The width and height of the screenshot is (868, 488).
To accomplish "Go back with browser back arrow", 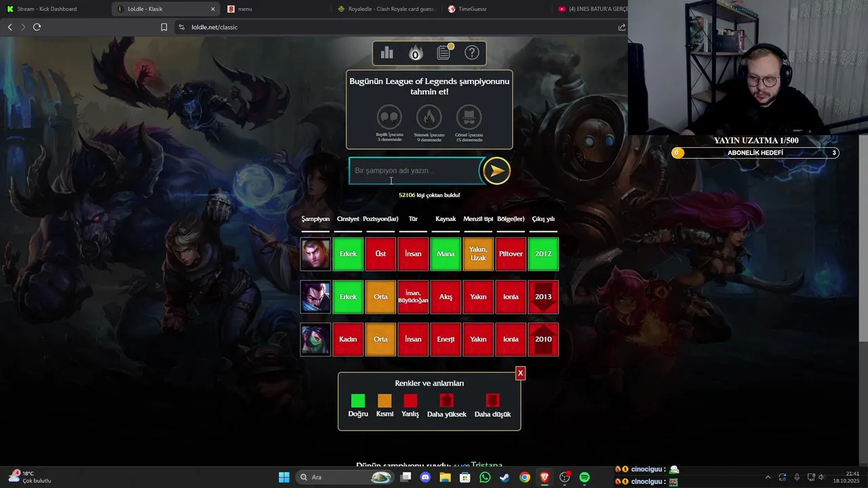I will point(9,27).
